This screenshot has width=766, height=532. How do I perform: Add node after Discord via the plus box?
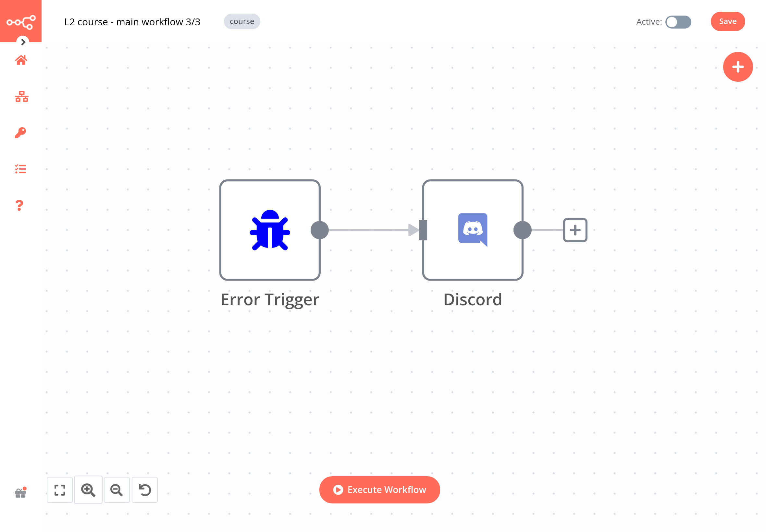[575, 230]
